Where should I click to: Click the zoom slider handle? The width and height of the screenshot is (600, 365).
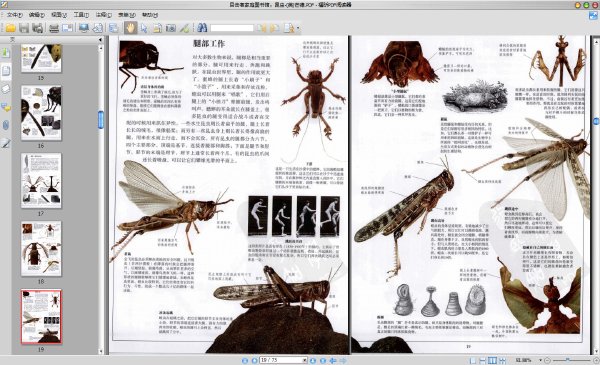point(568,360)
